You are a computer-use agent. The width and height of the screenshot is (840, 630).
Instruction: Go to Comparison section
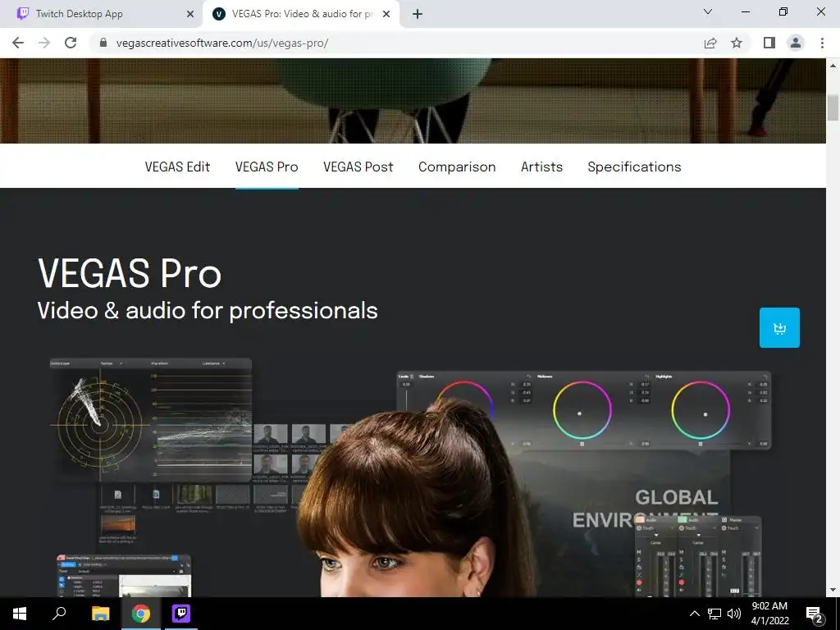[x=457, y=167]
